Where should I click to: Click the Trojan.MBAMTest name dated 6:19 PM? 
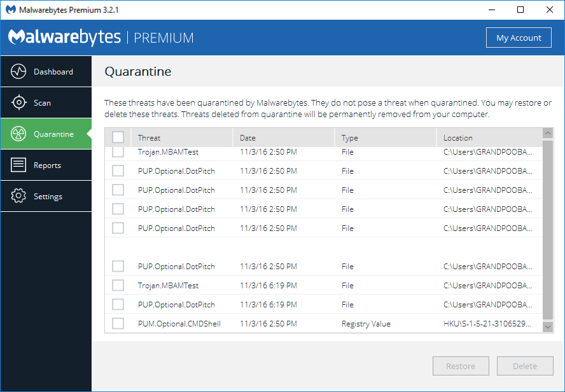pyautogui.click(x=168, y=285)
